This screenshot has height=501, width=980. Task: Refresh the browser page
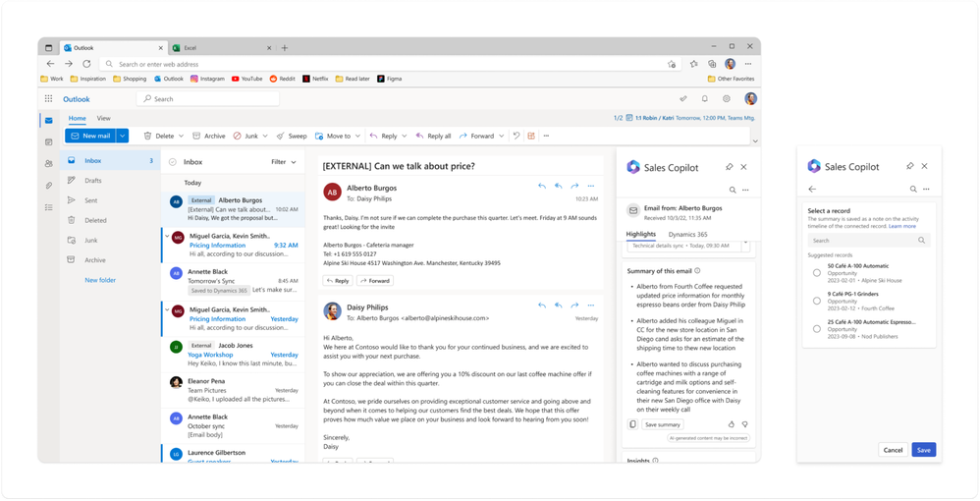(86, 64)
